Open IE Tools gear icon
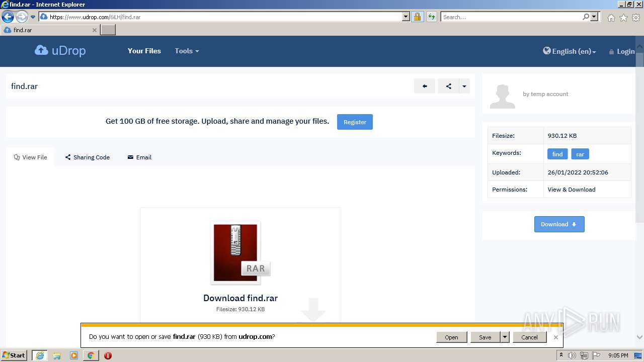Screen dimensions: 644x362 click(636, 18)
